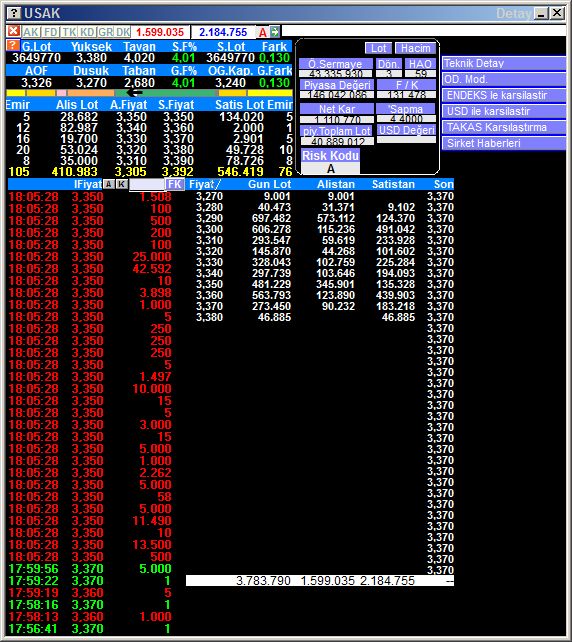Viewport: 572px width, 642px height.
Task: Click the filter input field beside K
Action: (147, 185)
